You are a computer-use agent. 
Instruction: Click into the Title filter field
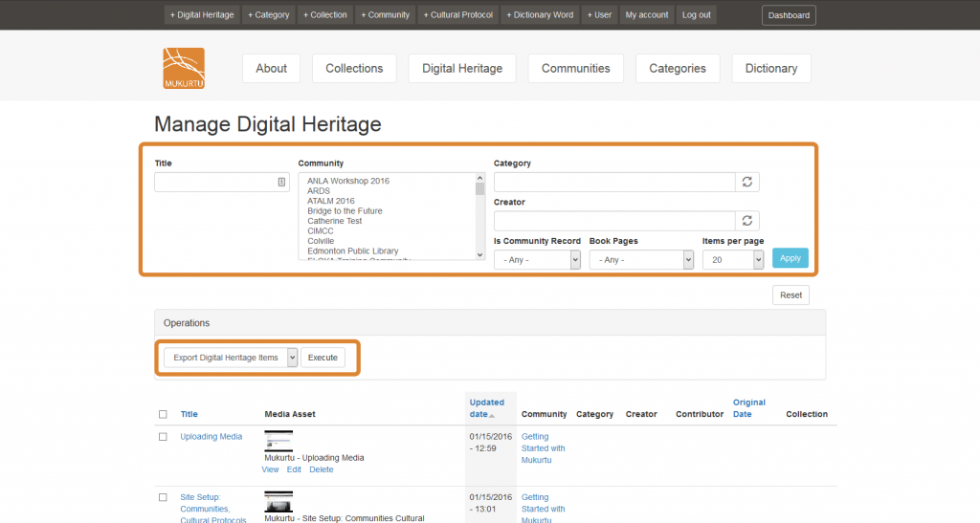(222, 182)
